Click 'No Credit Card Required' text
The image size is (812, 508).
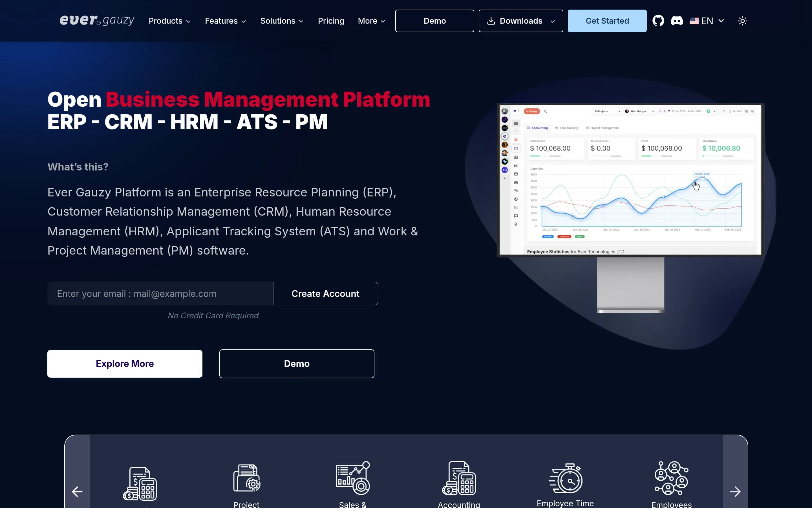coord(213,316)
